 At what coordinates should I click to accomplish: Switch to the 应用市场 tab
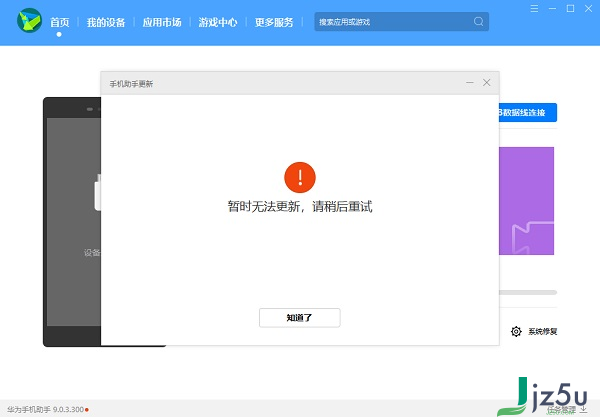[x=162, y=22]
